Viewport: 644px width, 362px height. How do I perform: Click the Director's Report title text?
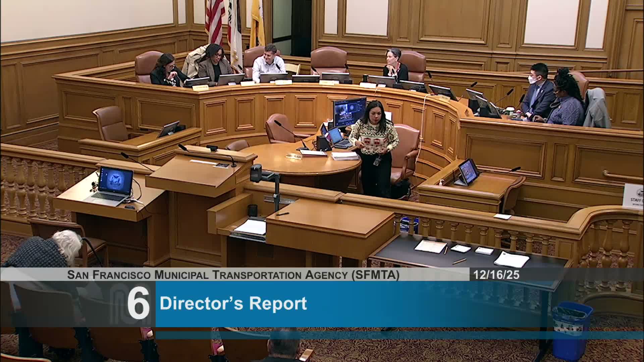tap(233, 303)
